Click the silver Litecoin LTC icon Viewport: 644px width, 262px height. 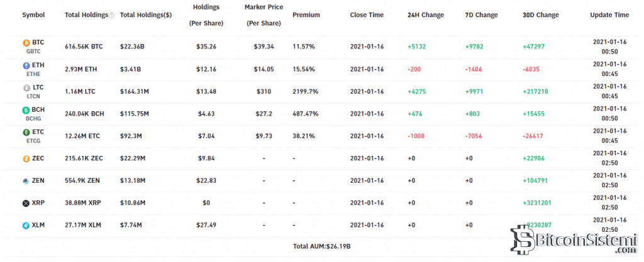[x=26, y=88]
